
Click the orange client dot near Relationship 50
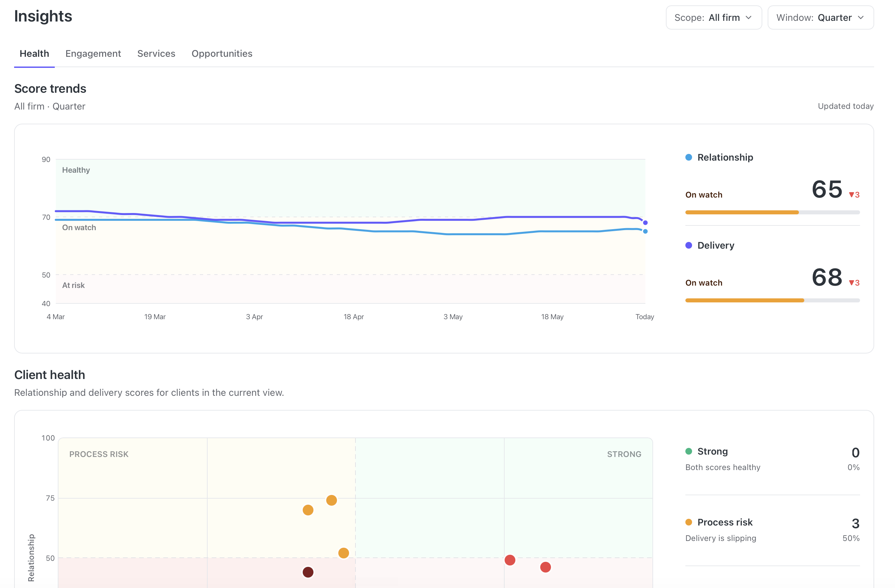click(x=343, y=553)
